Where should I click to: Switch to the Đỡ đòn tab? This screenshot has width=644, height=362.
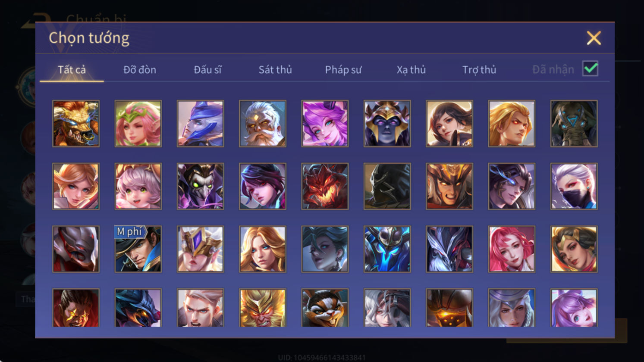coord(140,69)
